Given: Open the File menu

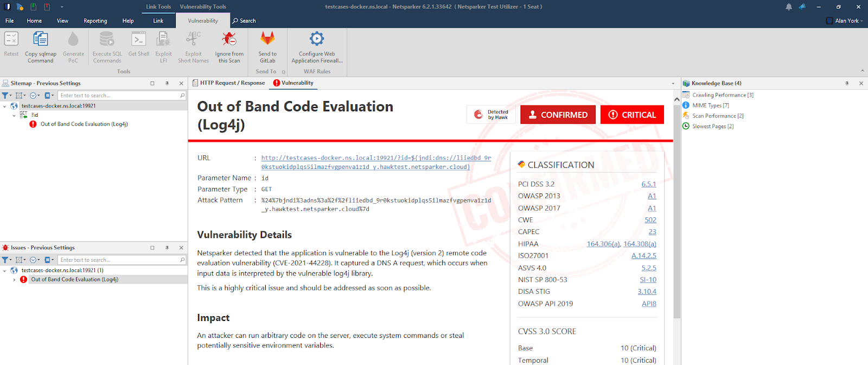Looking at the screenshot, I should [x=9, y=21].
